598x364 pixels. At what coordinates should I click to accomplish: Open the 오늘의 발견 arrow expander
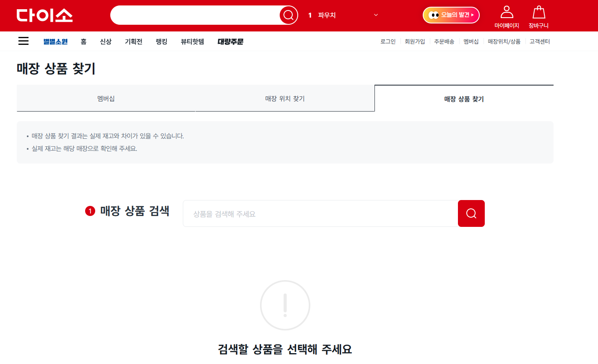473,15
